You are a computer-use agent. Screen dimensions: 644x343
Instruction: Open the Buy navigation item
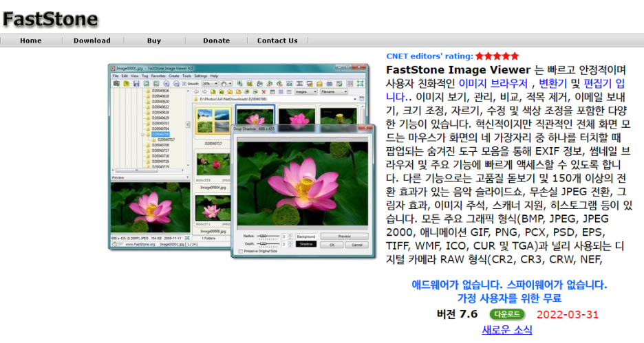click(x=154, y=41)
